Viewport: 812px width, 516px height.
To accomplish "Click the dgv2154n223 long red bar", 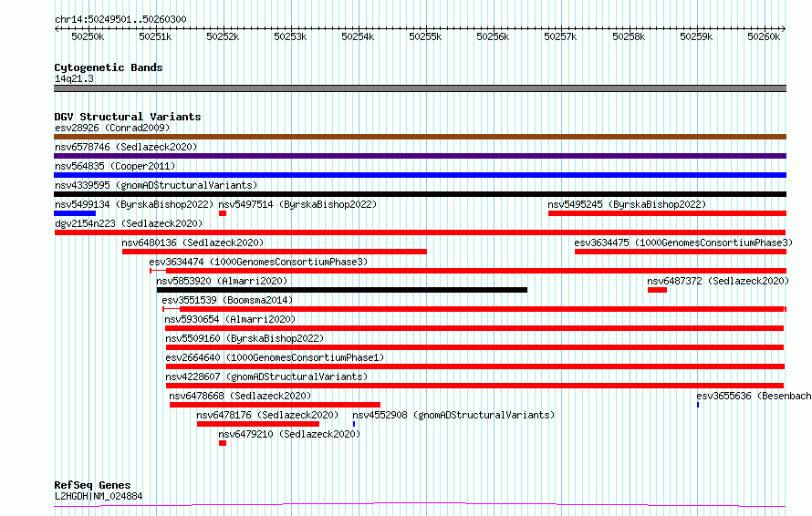I will click(x=420, y=232).
